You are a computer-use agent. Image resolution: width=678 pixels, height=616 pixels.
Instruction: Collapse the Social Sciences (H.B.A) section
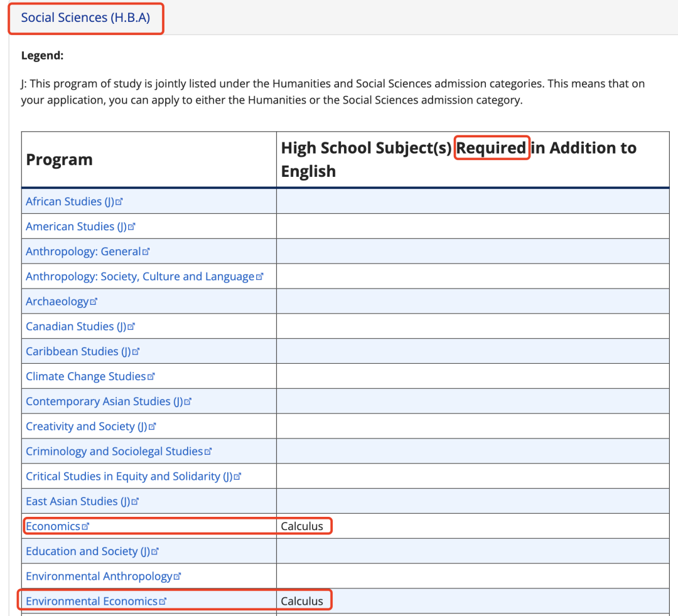tap(85, 18)
